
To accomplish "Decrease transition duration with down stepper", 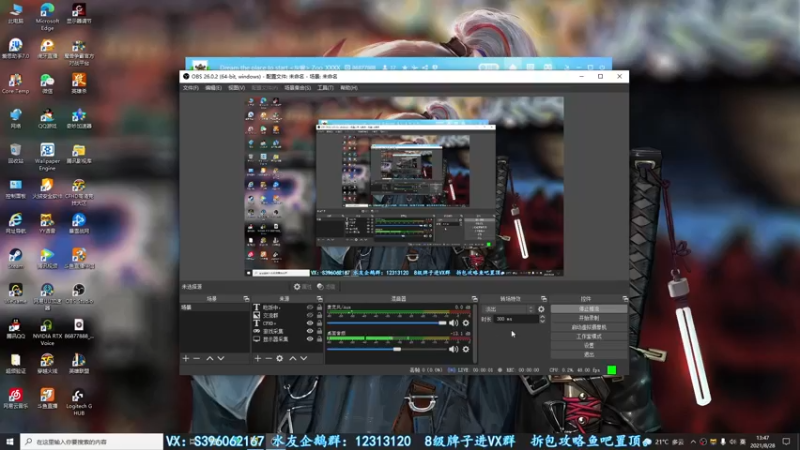I will [542, 321].
